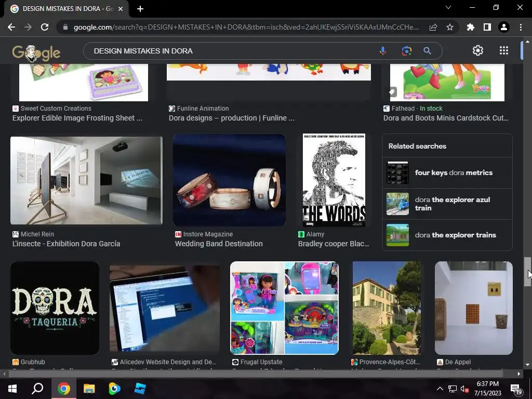Open the Chrome profile avatar

coord(503,27)
